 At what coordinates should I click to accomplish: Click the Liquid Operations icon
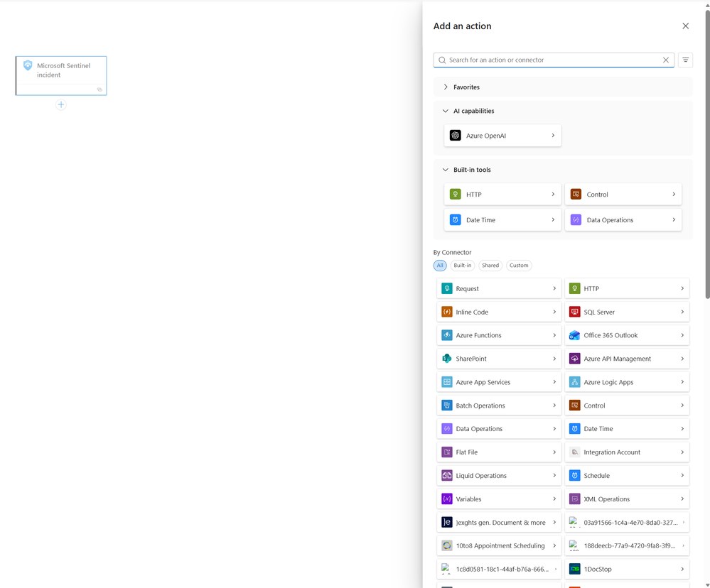(447, 475)
